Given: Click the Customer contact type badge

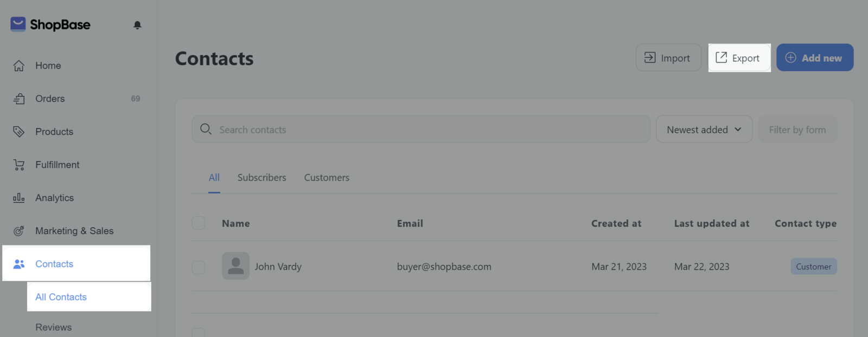Looking at the screenshot, I should (x=814, y=267).
